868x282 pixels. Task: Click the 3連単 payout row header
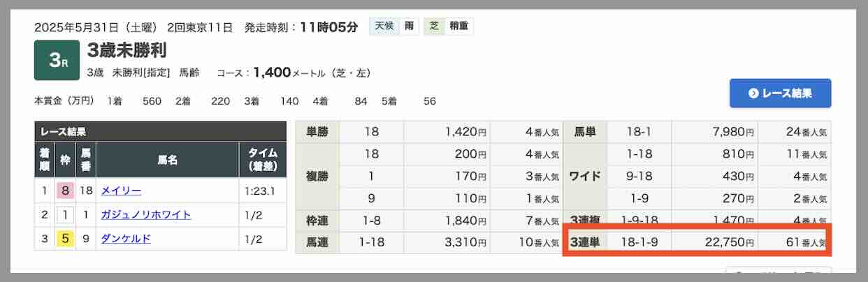[x=586, y=243]
